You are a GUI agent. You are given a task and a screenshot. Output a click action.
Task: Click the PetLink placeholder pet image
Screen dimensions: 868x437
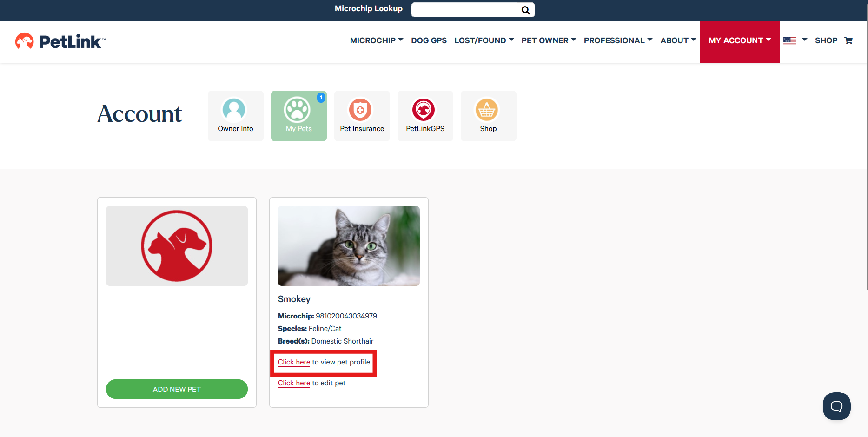pyautogui.click(x=177, y=246)
